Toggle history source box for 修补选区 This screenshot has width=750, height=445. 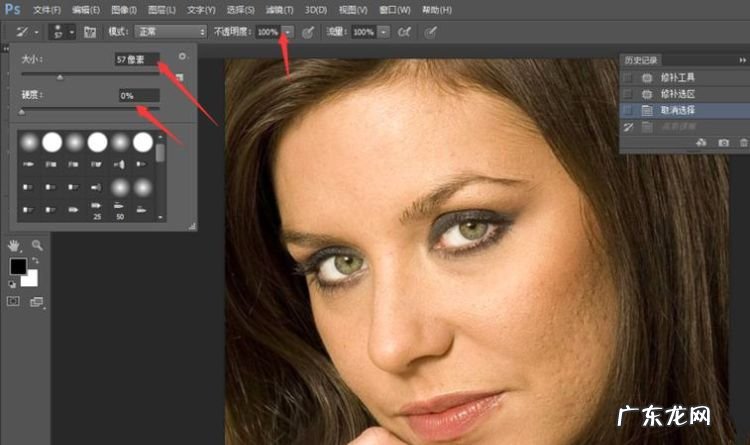coord(627,93)
